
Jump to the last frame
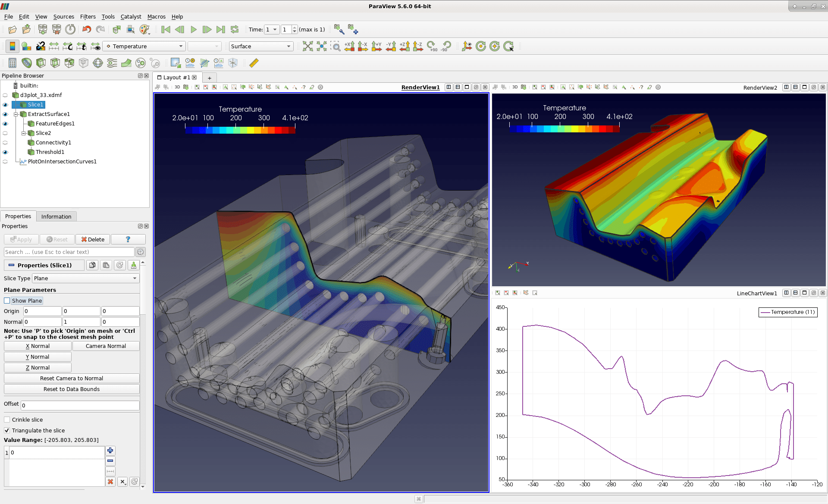[221, 30]
